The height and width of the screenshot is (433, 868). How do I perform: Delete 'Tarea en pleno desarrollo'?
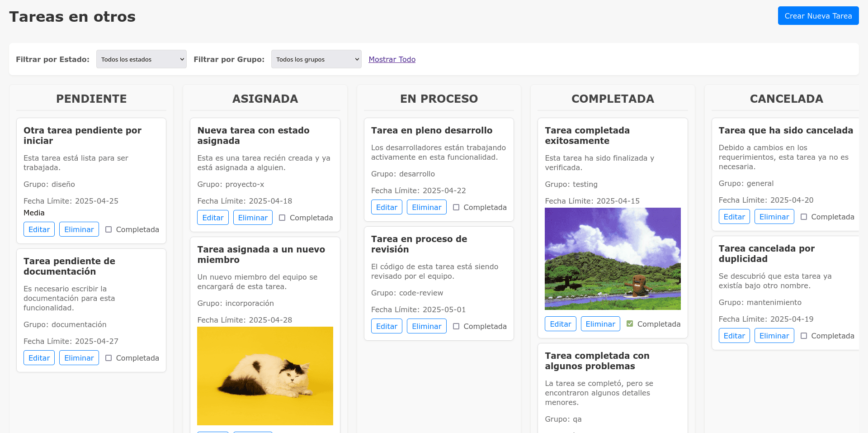426,207
